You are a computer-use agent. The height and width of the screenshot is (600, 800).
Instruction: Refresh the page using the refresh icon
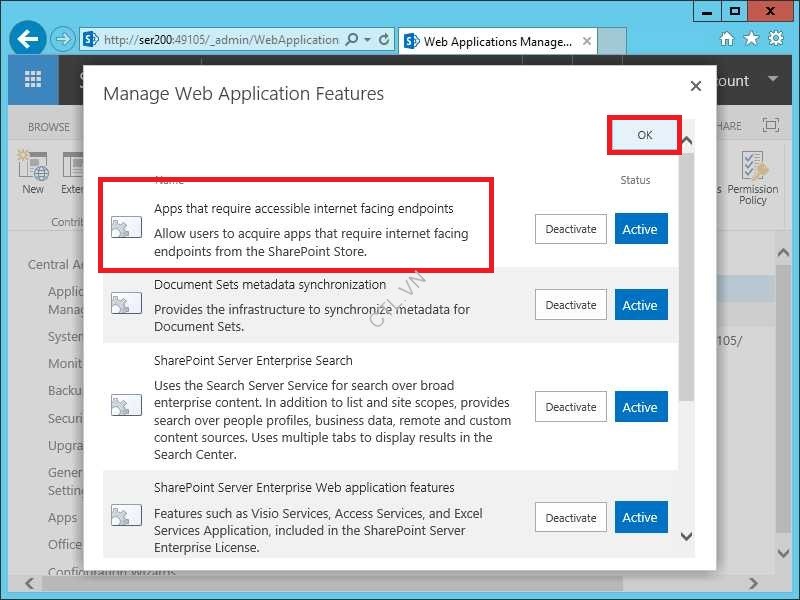(x=385, y=40)
